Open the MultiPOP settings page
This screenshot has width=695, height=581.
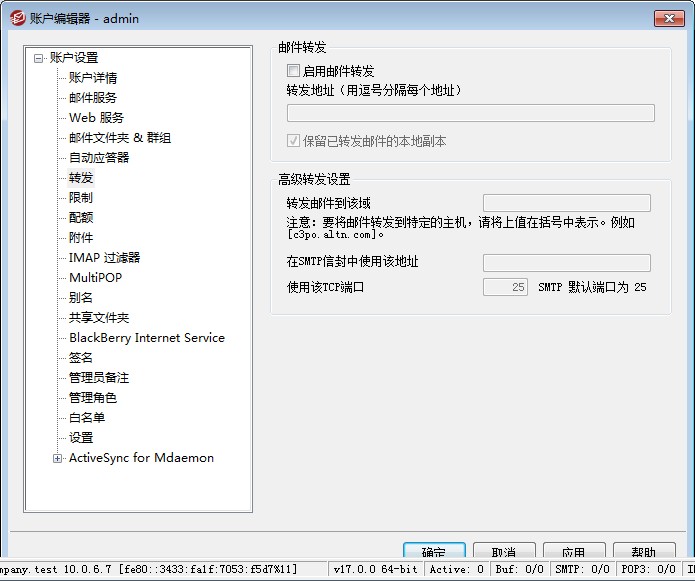[95, 278]
